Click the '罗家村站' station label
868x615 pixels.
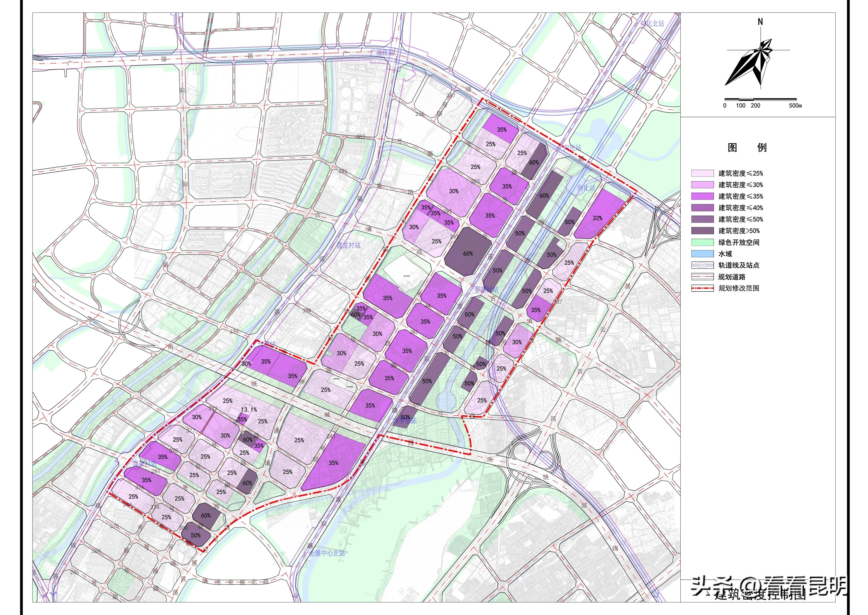[x=486, y=290]
